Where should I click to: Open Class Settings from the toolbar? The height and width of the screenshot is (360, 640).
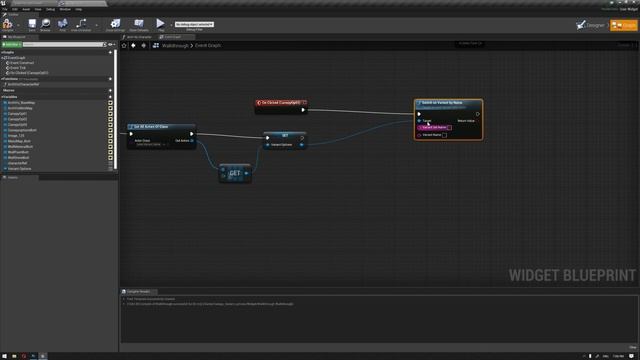tap(116, 24)
